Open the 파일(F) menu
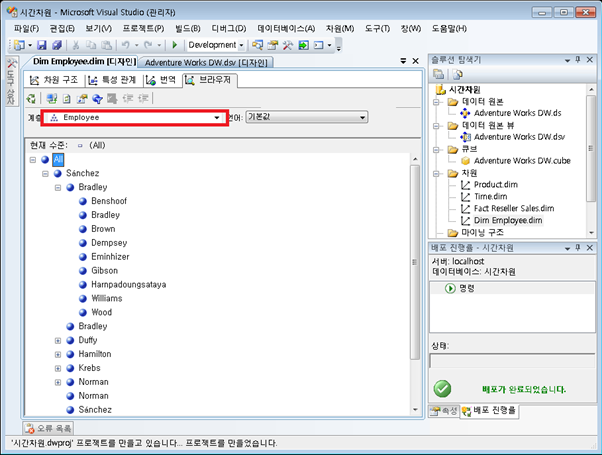The width and height of the screenshot is (602, 455). coord(26,29)
